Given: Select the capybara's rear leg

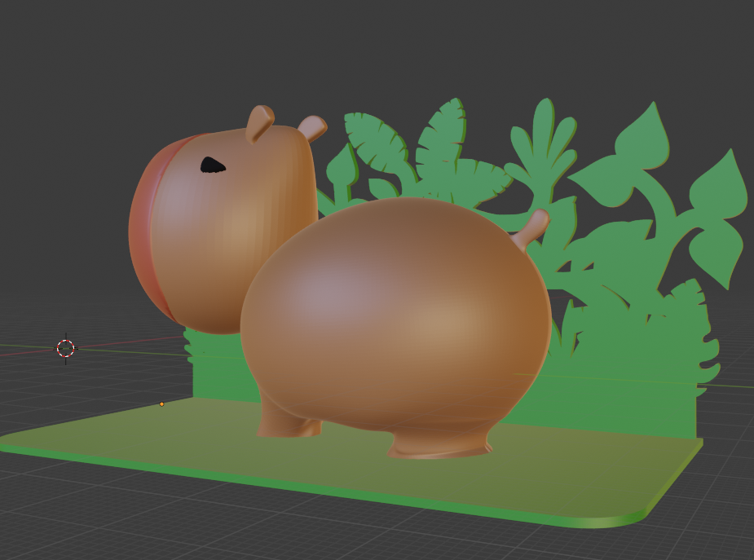Looking at the screenshot, I should pos(440,445).
